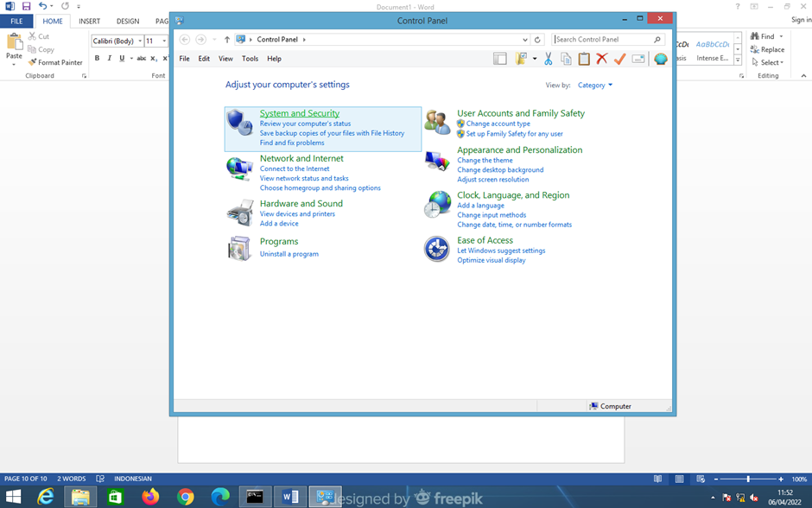Open the File menu in Control Panel

(184, 59)
